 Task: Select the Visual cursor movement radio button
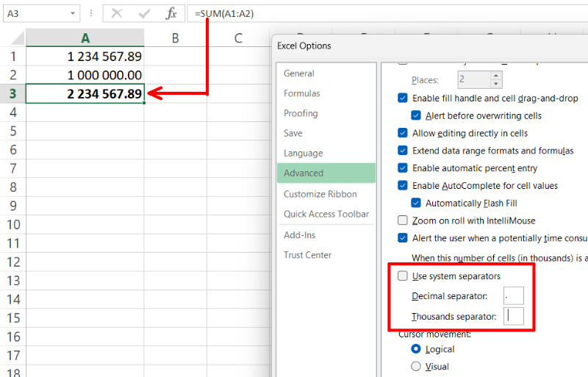[416, 366]
